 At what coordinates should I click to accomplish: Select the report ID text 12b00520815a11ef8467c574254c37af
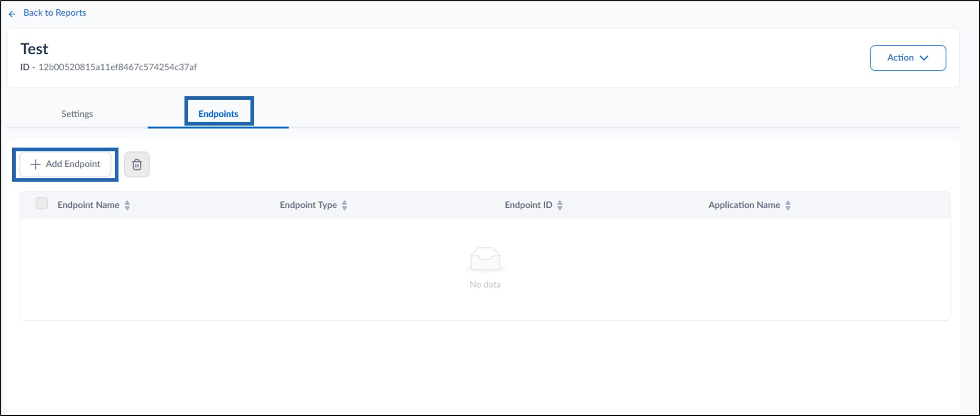point(117,67)
